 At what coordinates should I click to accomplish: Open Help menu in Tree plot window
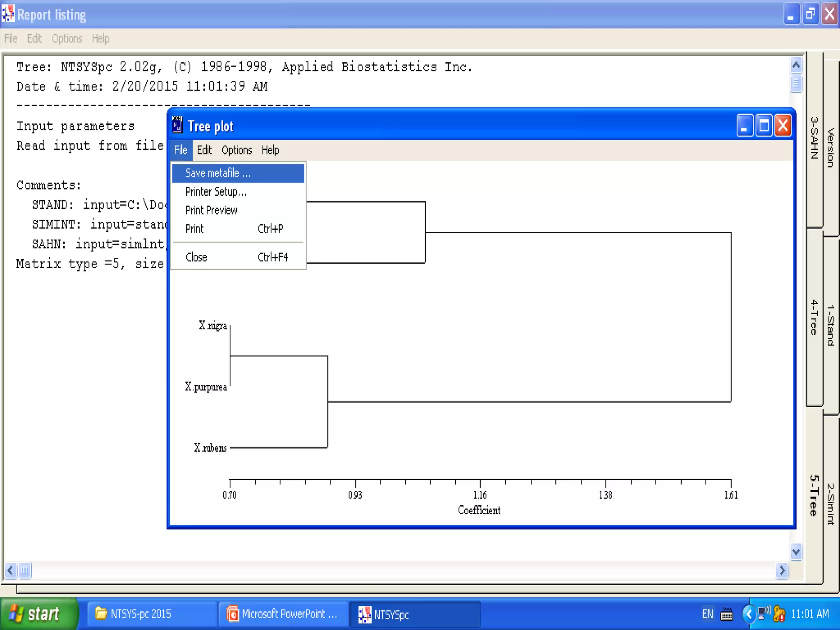tap(270, 150)
